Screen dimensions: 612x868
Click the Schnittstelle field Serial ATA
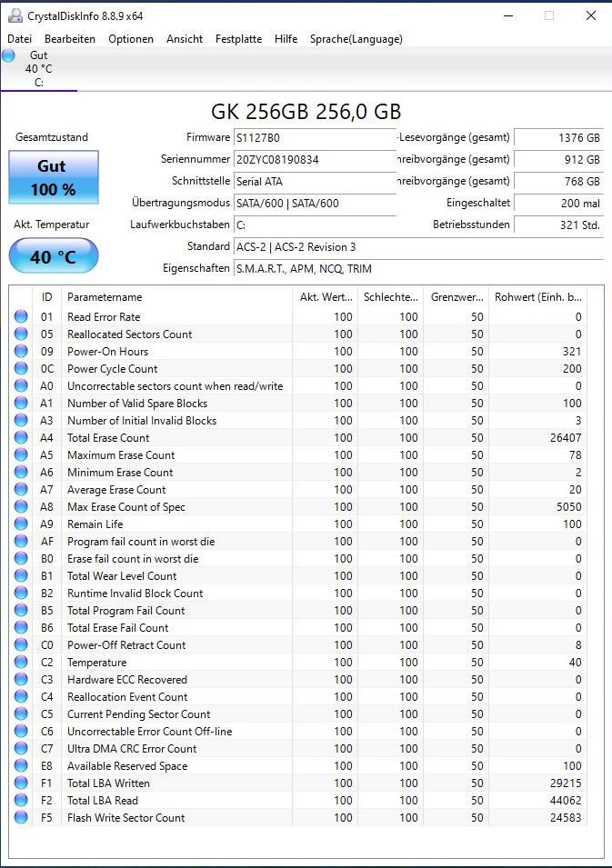(x=316, y=181)
